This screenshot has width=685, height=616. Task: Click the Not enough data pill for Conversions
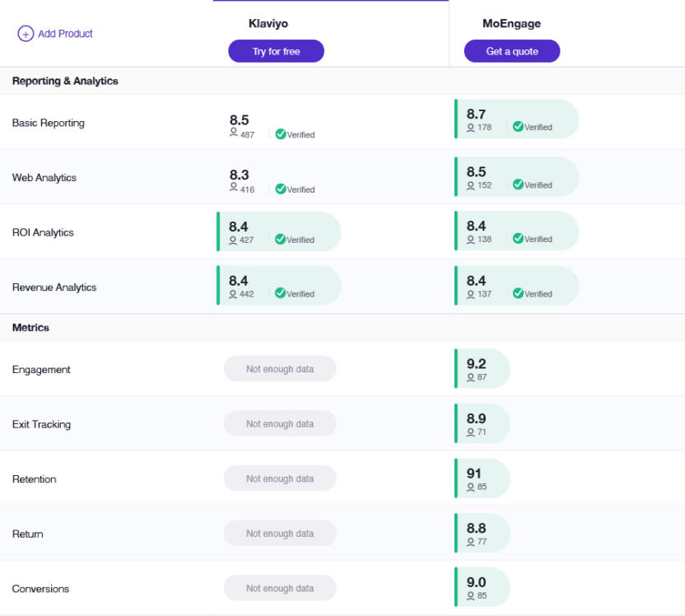coord(280,587)
